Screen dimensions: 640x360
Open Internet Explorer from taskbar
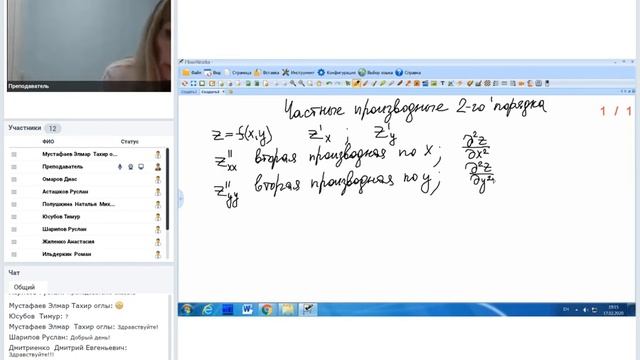coord(207,310)
